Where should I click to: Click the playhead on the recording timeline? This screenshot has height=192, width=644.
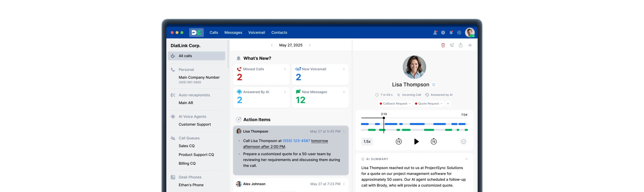(x=384, y=118)
